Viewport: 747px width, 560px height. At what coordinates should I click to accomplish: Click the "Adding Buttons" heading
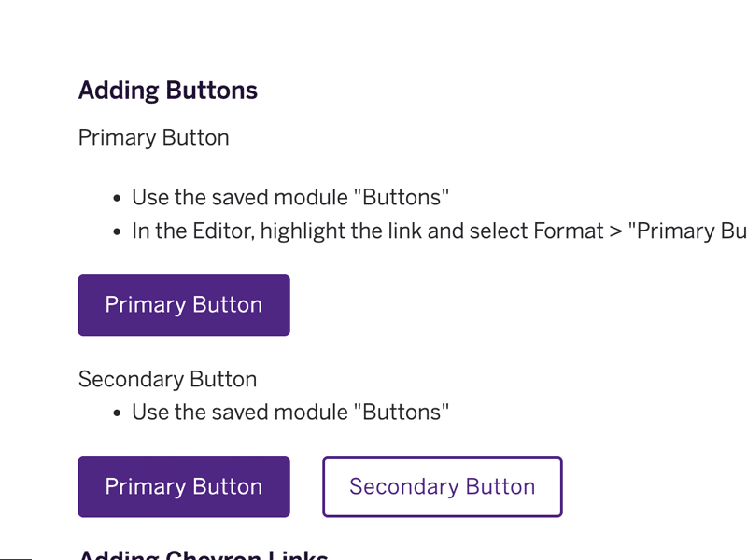[168, 91]
